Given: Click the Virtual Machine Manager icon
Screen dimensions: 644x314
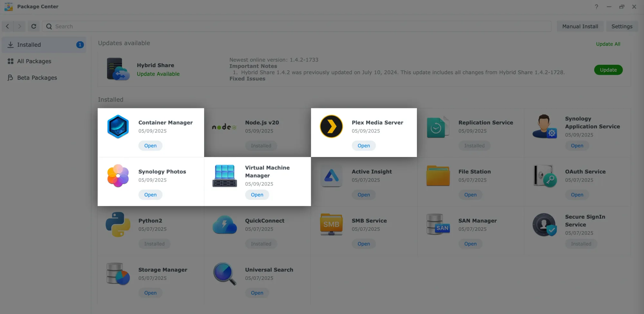Looking at the screenshot, I should (x=224, y=176).
